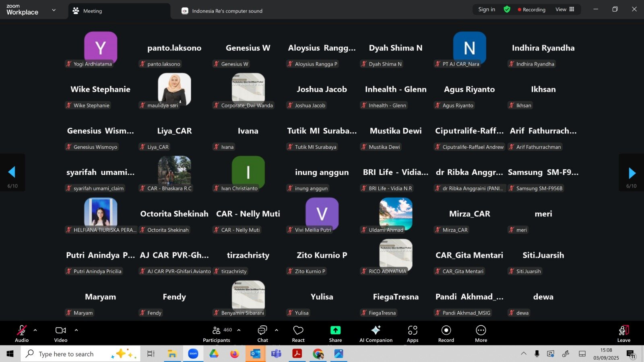
Task: Leave the meeting
Action: 623,333
